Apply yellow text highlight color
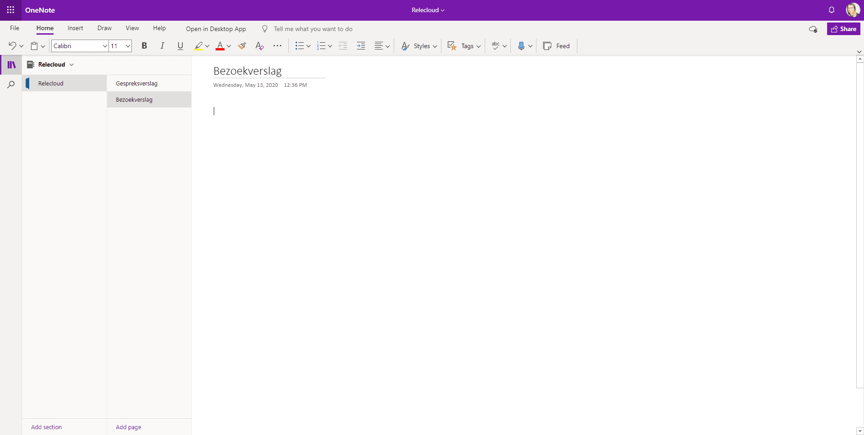This screenshot has width=864, height=435. click(x=198, y=46)
